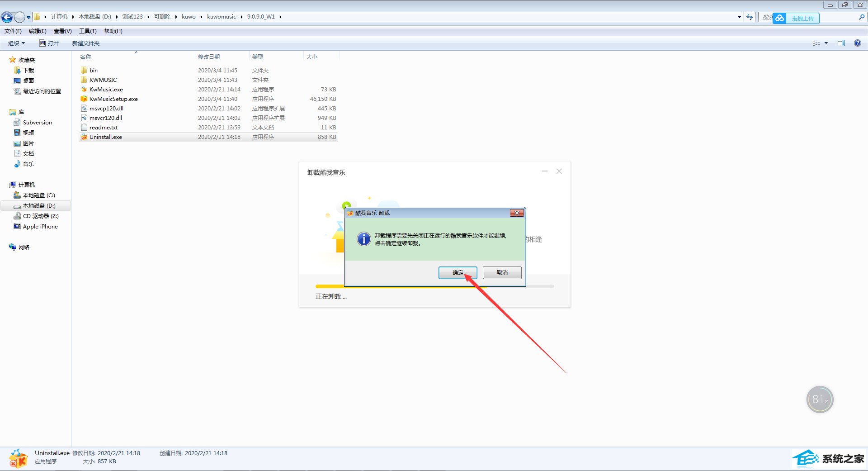Click the search magnifier icon
Screen dimensions: 868x471
tap(862, 17)
